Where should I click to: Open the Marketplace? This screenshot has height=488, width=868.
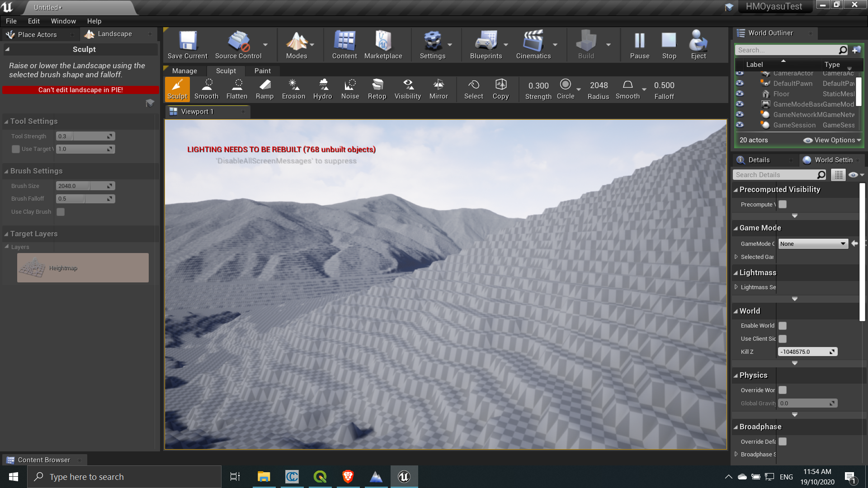383,44
